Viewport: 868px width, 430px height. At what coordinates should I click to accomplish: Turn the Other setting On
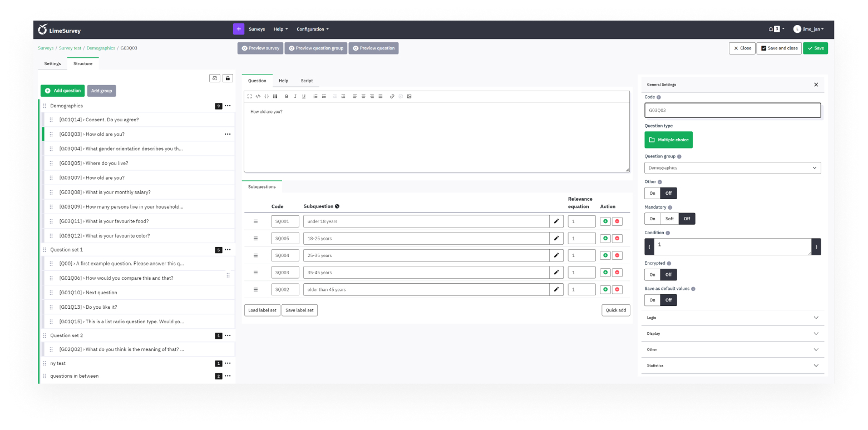652,193
